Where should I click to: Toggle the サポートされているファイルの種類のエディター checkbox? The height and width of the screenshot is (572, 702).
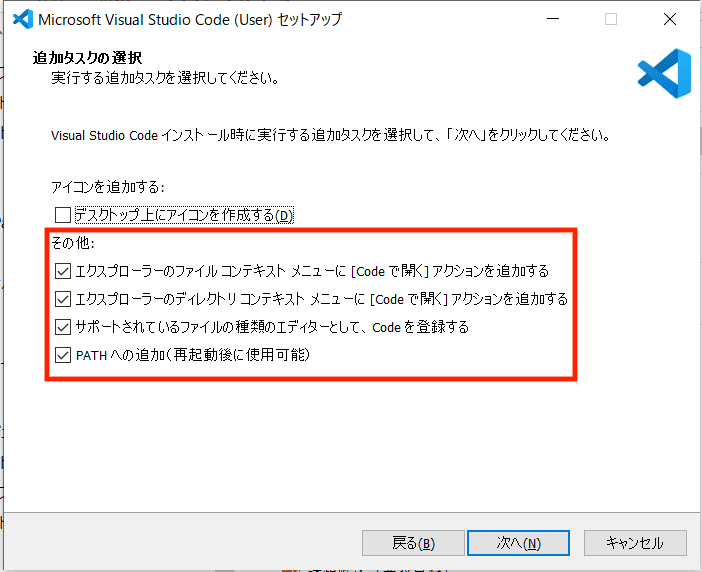pos(64,327)
